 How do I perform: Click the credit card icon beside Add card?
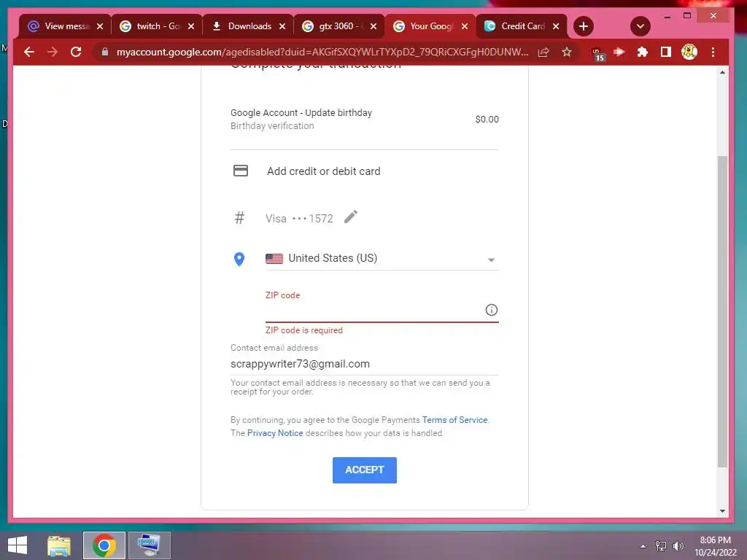tap(241, 171)
